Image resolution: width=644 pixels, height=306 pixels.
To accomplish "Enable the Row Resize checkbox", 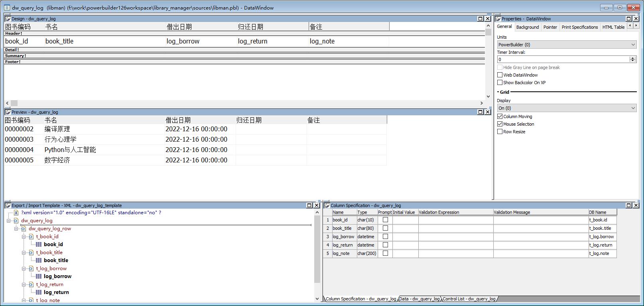I will (500, 132).
